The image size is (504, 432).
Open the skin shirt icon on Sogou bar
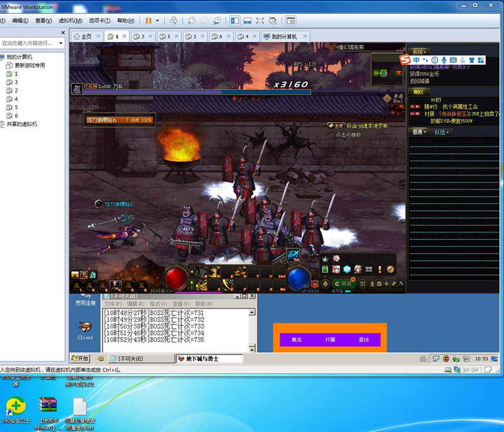[x=471, y=60]
